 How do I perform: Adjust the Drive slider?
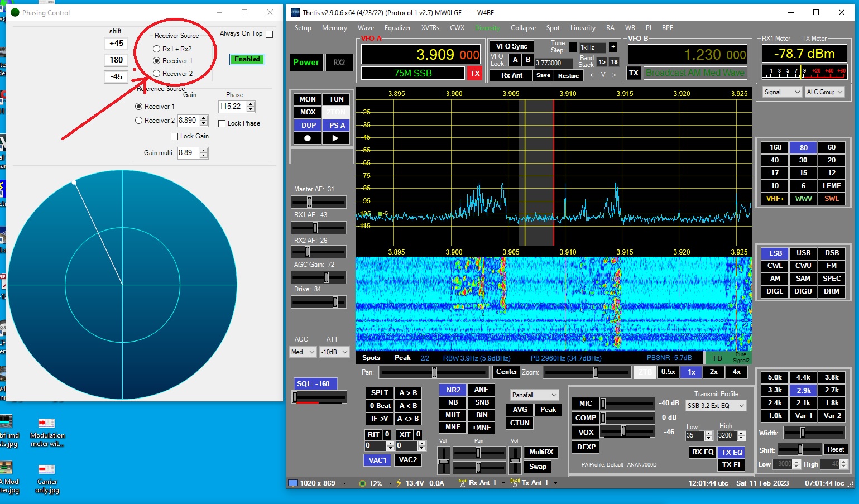click(x=319, y=302)
